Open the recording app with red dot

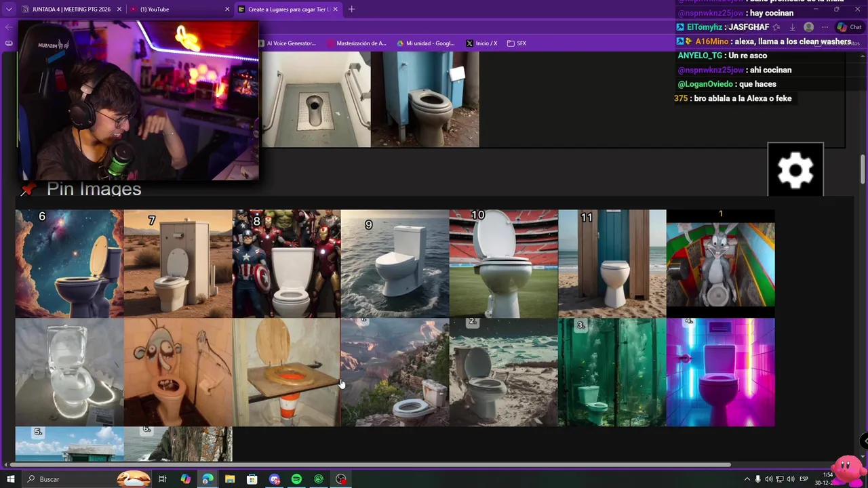341,479
